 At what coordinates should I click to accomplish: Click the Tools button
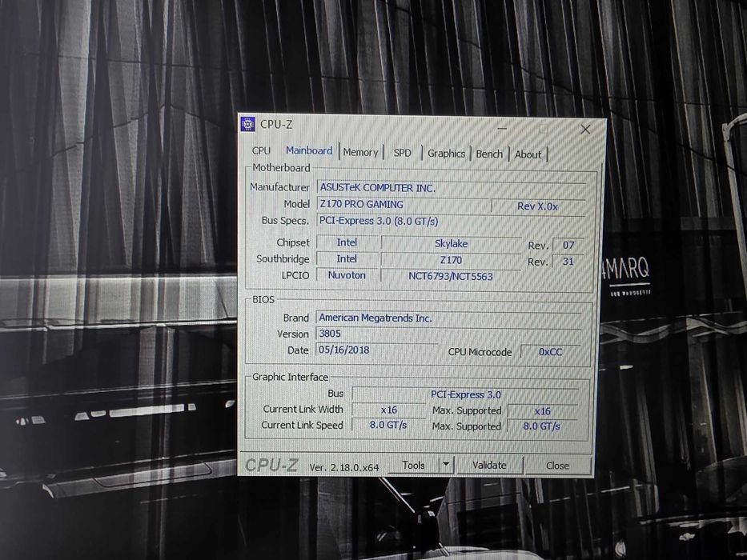(413, 465)
